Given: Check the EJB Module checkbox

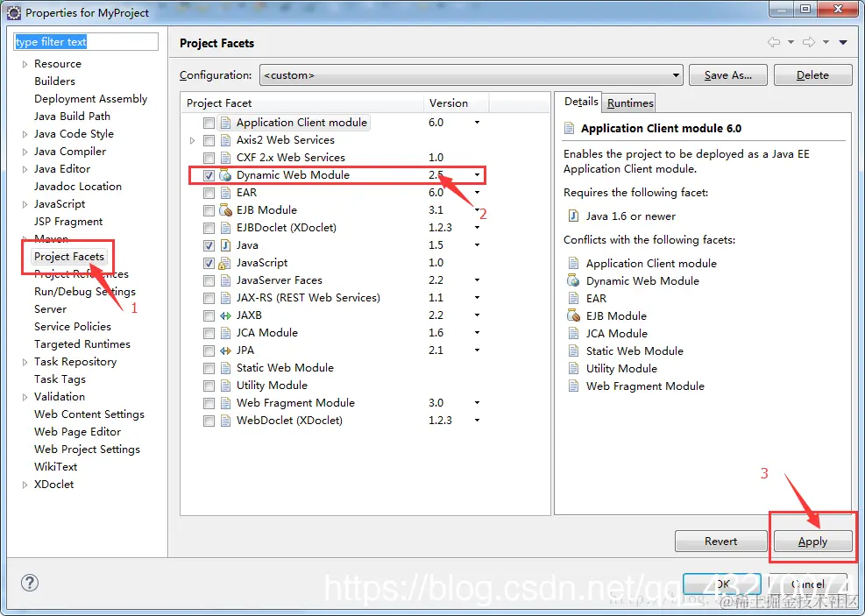Looking at the screenshot, I should click(209, 210).
